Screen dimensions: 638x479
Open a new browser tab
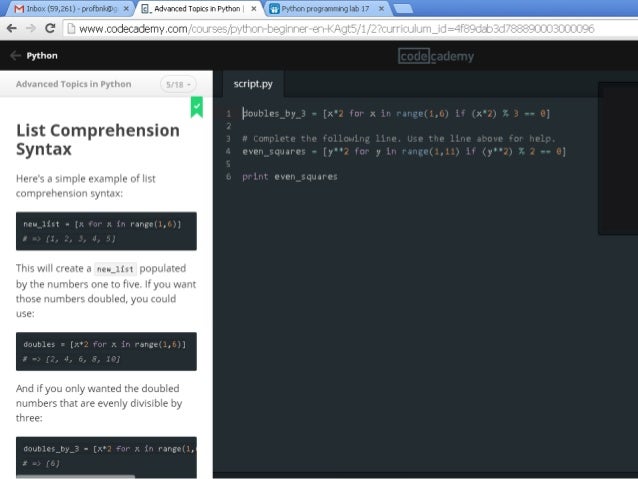tap(403, 9)
